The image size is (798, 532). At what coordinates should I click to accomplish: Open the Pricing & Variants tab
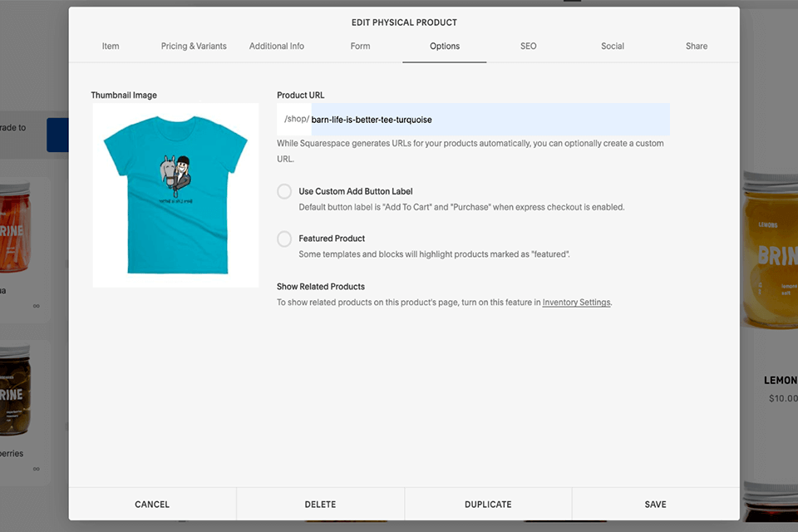tap(194, 47)
